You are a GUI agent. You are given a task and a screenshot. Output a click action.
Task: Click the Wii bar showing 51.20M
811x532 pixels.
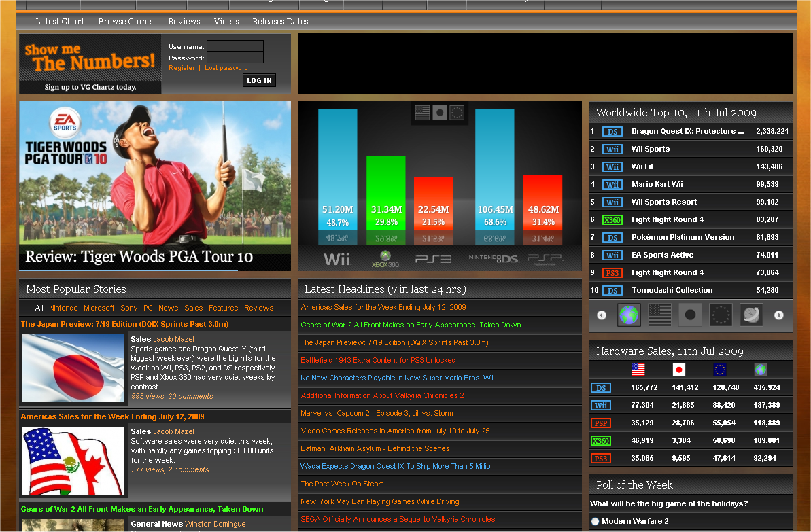(337, 170)
